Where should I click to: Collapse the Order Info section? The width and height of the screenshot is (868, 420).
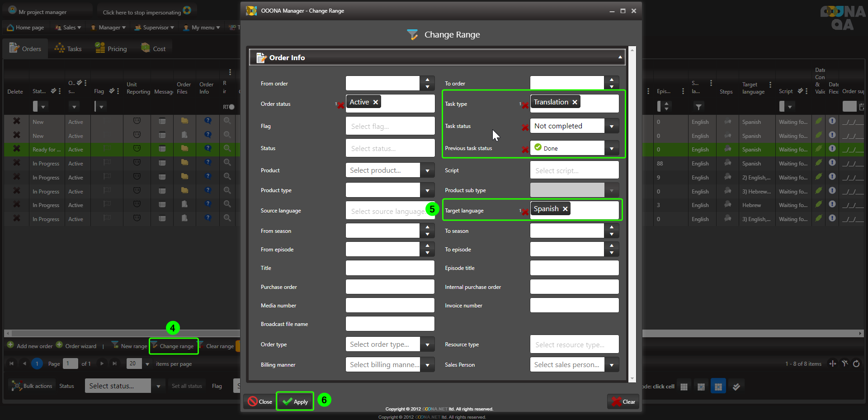(x=620, y=57)
